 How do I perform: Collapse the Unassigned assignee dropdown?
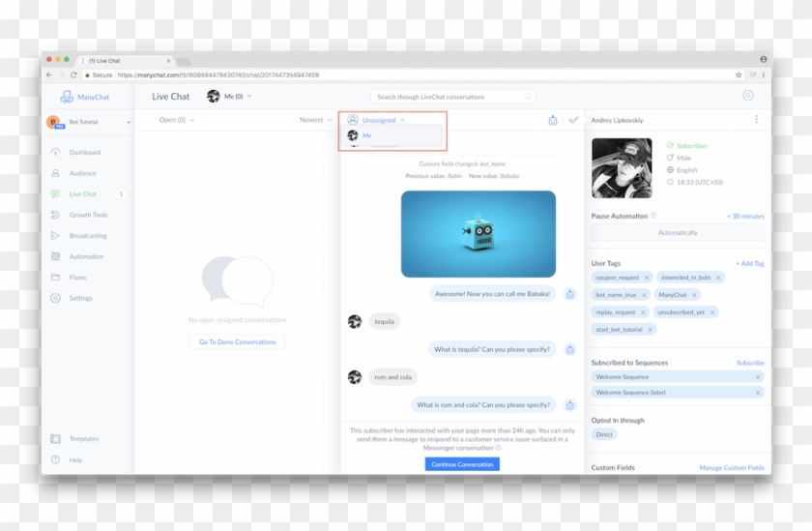pyautogui.click(x=378, y=120)
